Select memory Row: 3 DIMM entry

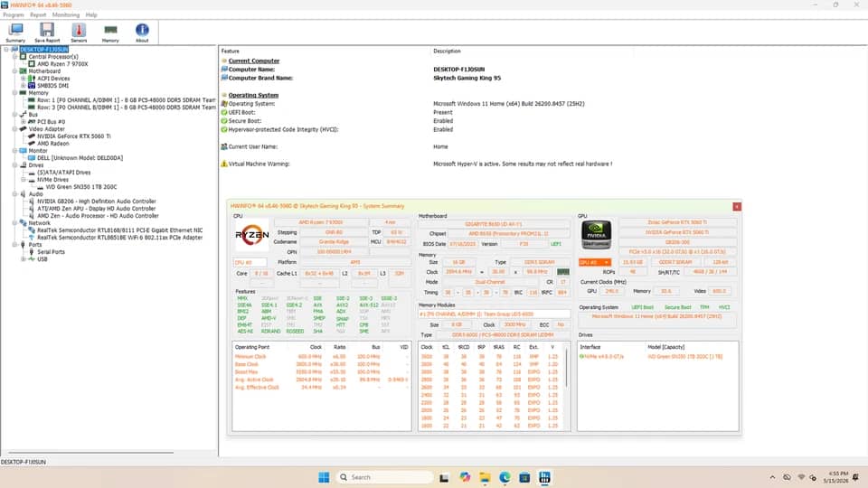[x=127, y=107]
